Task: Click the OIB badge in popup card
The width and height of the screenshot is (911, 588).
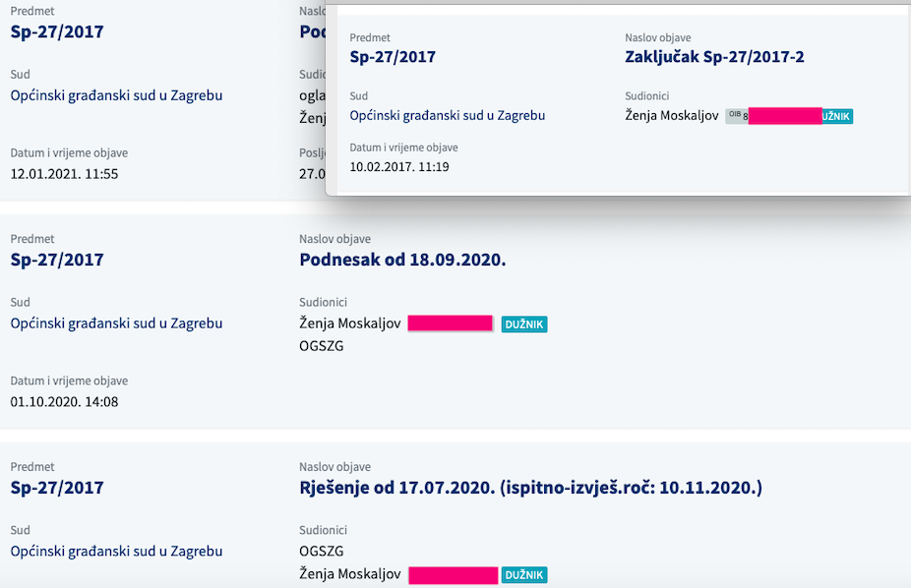Action: pyautogui.click(x=737, y=116)
